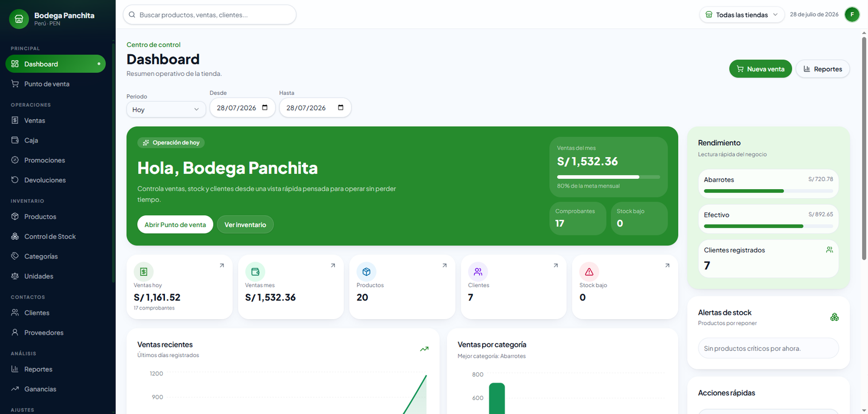868x414 pixels.
Task: Open the Desde date calendar picker icon
Action: click(x=265, y=107)
